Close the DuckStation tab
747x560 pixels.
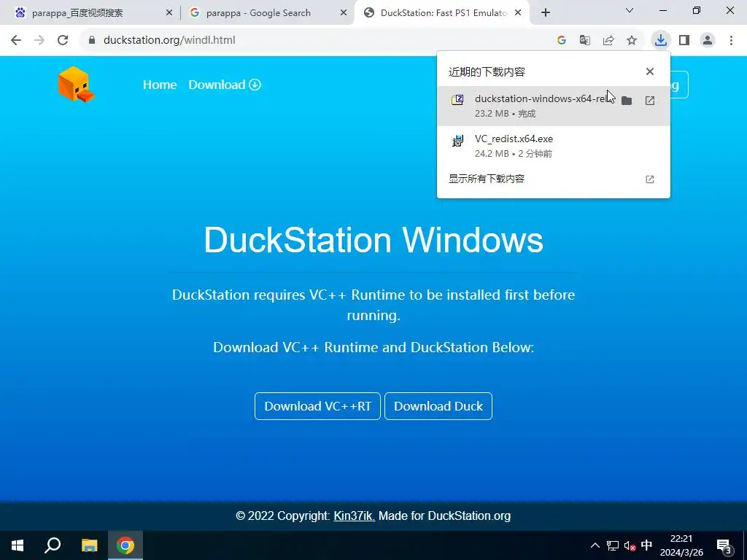click(x=519, y=13)
